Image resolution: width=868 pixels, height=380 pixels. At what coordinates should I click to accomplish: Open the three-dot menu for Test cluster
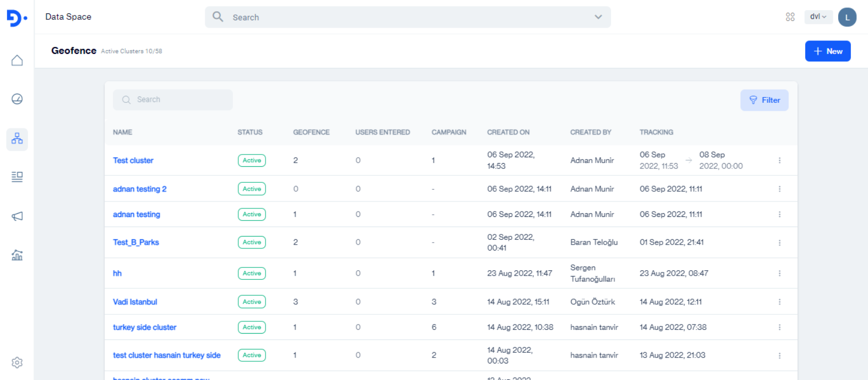click(x=779, y=160)
